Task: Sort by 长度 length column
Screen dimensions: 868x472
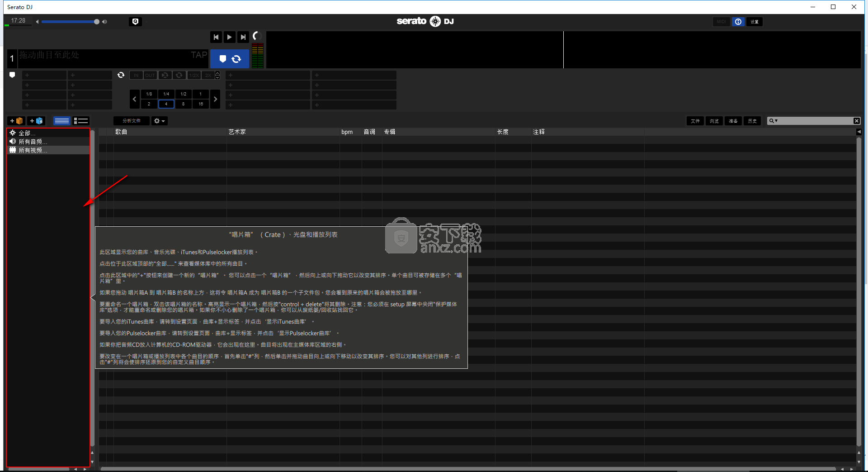Action: pyautogui.click(x=513, y=132)
